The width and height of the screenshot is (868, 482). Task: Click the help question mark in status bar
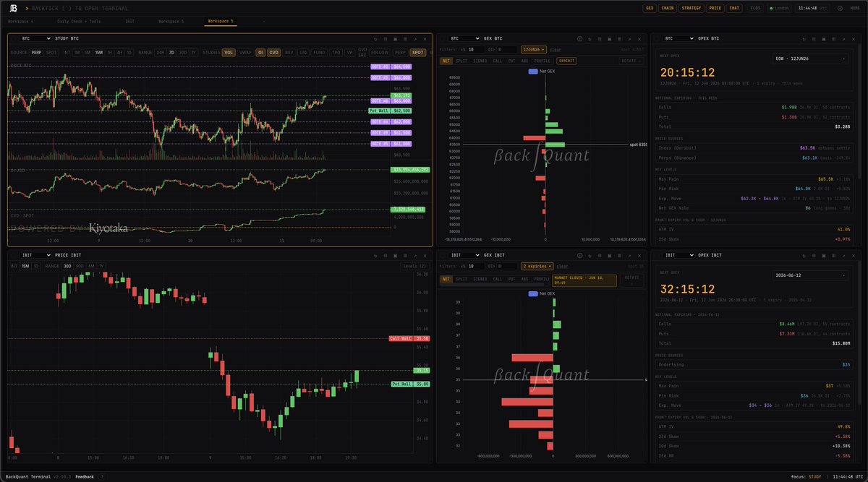102,476
